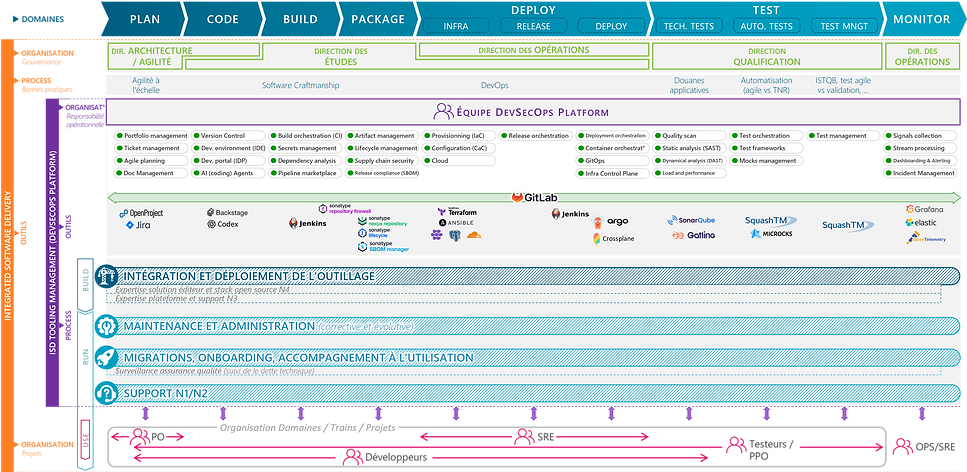This screenshot has height=472, width=967.
Task: Click the team icon before Équipe DevSecOps Platform
Action: pyautogui.click(x=443, y=112)
